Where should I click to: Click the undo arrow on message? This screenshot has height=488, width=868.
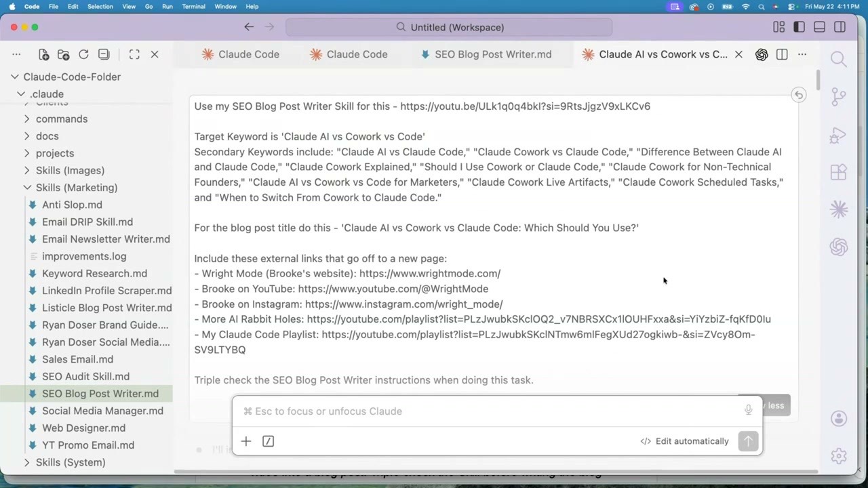(799, 95)
